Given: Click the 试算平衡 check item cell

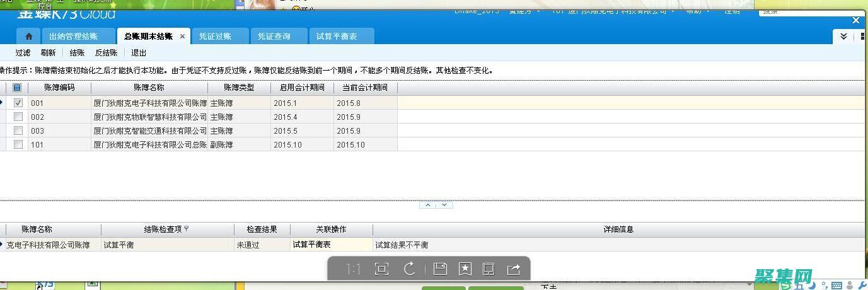Looking at the screenshot, I should click(x=167, y=245).
